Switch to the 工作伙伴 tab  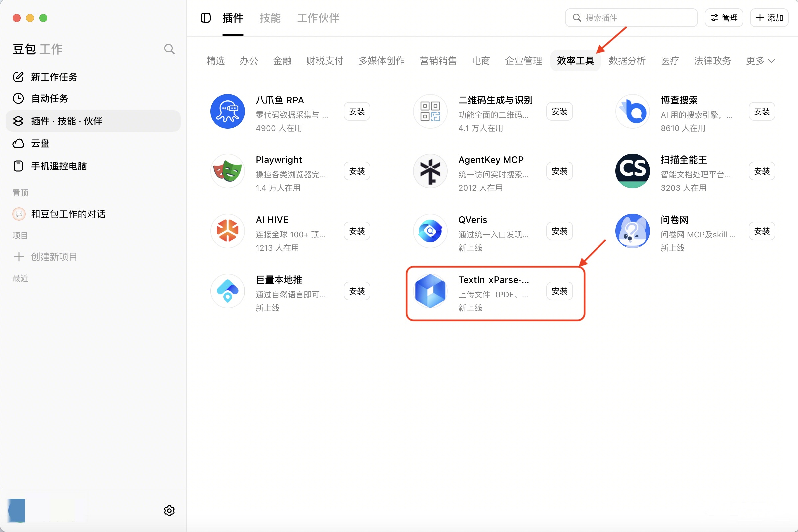point(318,18)
